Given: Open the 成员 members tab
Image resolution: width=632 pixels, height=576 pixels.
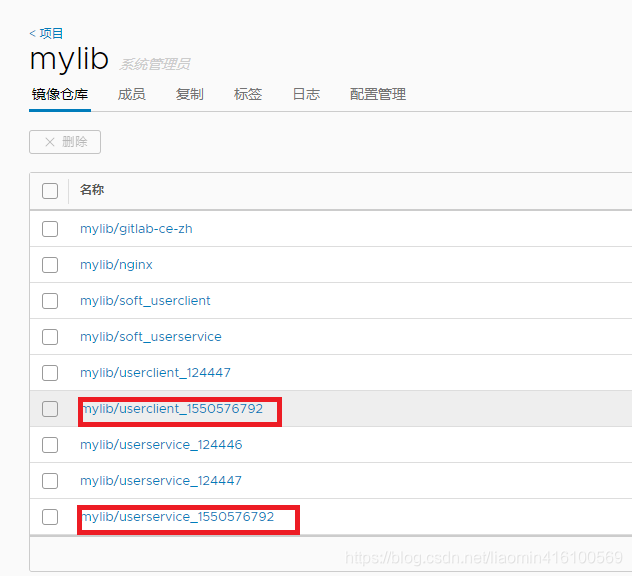Looking at the screenshot, I should click(x=131, y=94).
